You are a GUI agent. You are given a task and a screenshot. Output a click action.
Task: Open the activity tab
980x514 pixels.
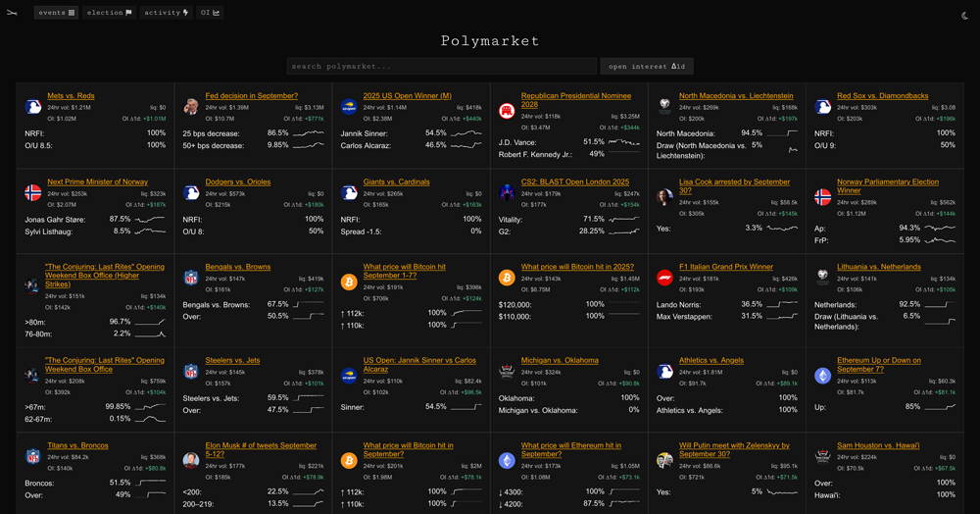(166, 13)
